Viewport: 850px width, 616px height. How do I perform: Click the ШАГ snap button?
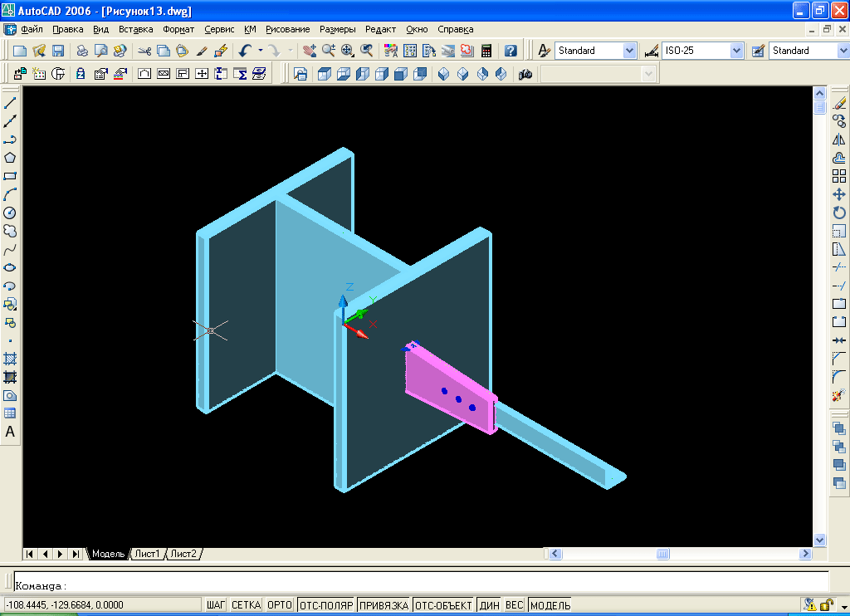[x=216, y=605]
